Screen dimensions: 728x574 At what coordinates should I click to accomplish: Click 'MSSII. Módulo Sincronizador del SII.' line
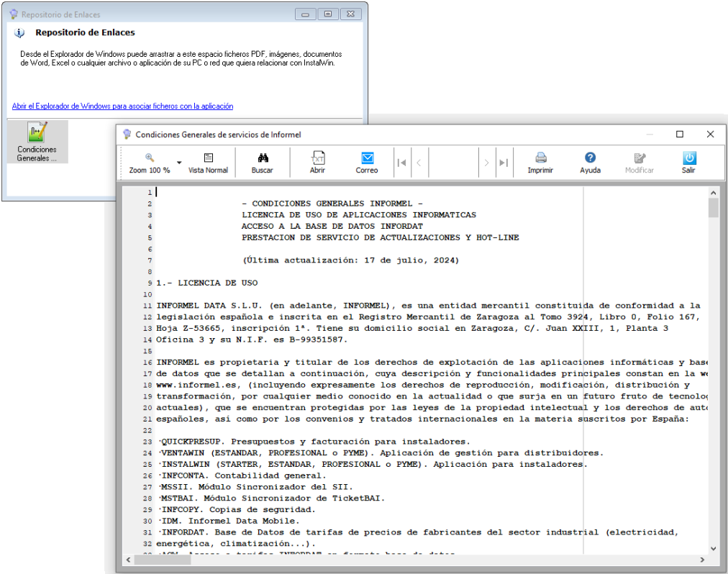pos(256,487)
